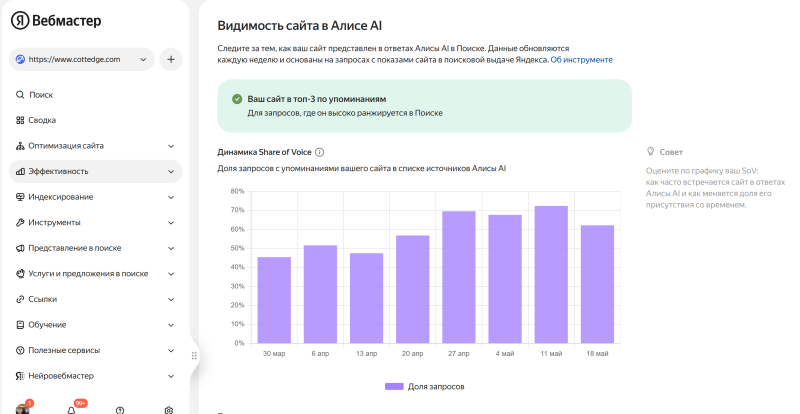800x414 pixels.
Task: Expand the Нейровебмастер chevron
Action: pyautogui.click(x=171, y=376)
